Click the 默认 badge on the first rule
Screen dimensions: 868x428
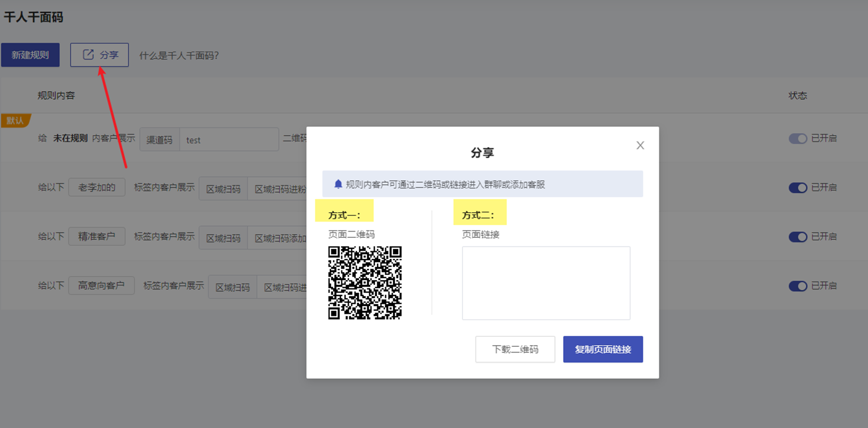pyautogui.click(x=15, y=120)
